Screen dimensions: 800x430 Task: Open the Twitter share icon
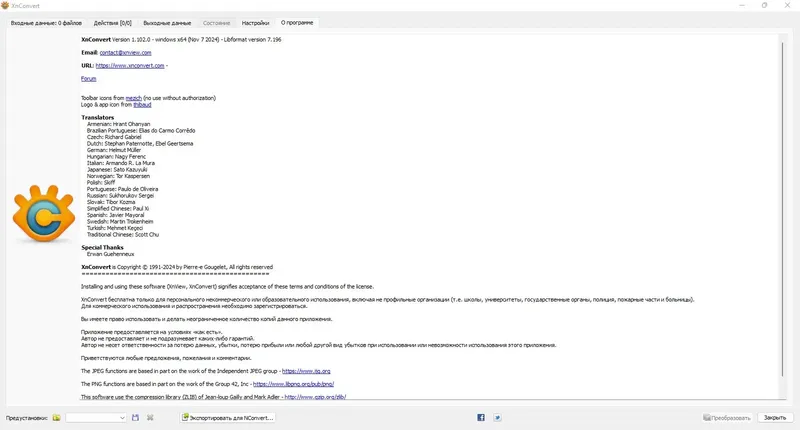(x=497, y=418)
